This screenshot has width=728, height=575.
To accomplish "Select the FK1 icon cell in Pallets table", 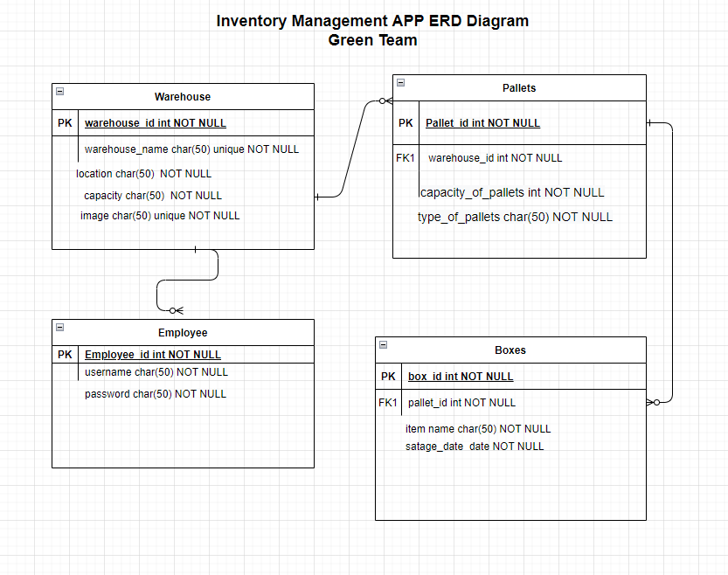I will pyautogui.click(x=406, y=157).
